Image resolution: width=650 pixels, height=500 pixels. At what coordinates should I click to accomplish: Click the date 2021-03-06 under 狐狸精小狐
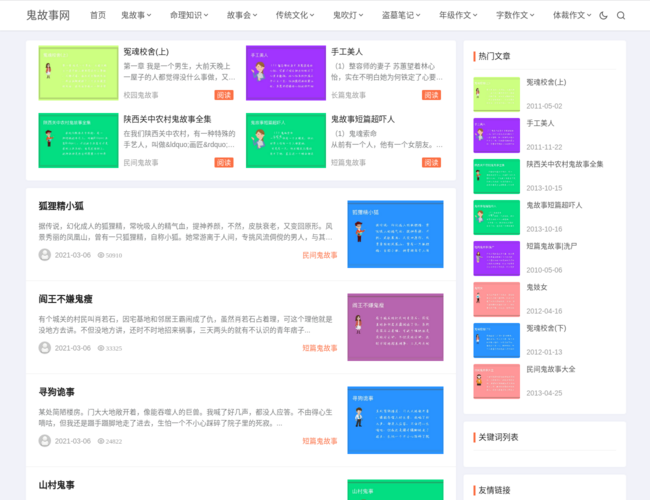click(73, 255)
